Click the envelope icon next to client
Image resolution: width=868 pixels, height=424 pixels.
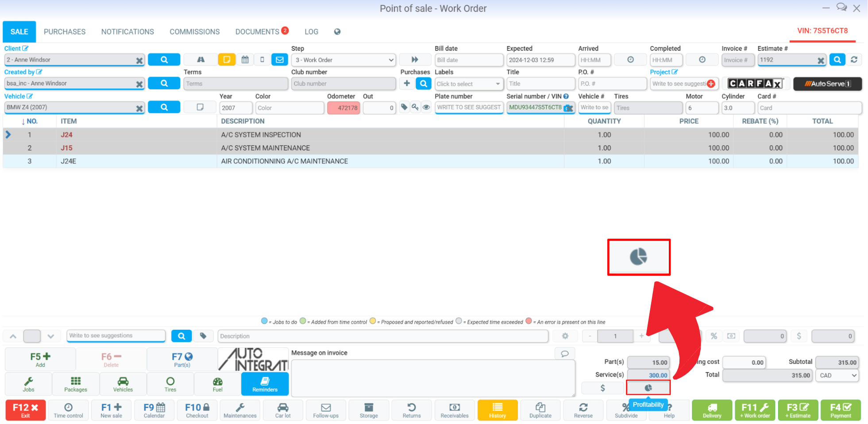tap(280, 60)
